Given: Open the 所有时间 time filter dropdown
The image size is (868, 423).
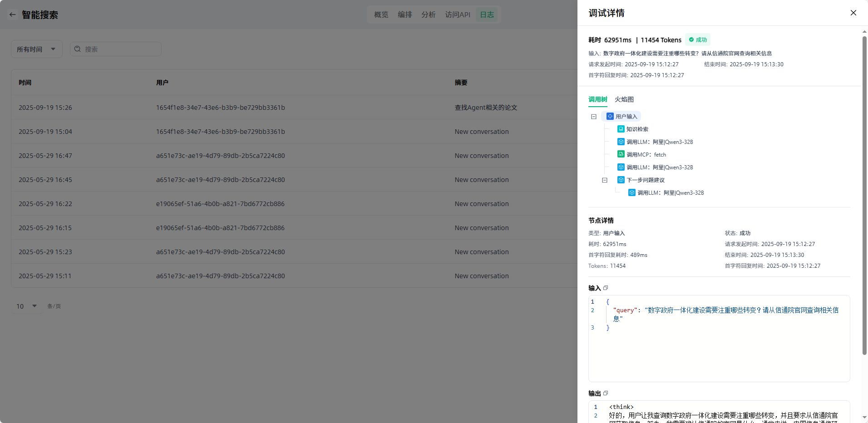Looking at the screenshot, I should point(36,49).
